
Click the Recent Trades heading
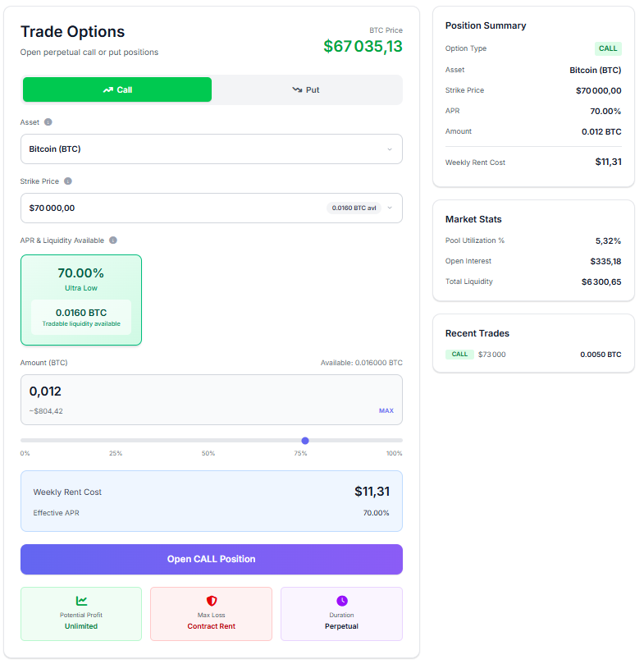tap(477, 333)
